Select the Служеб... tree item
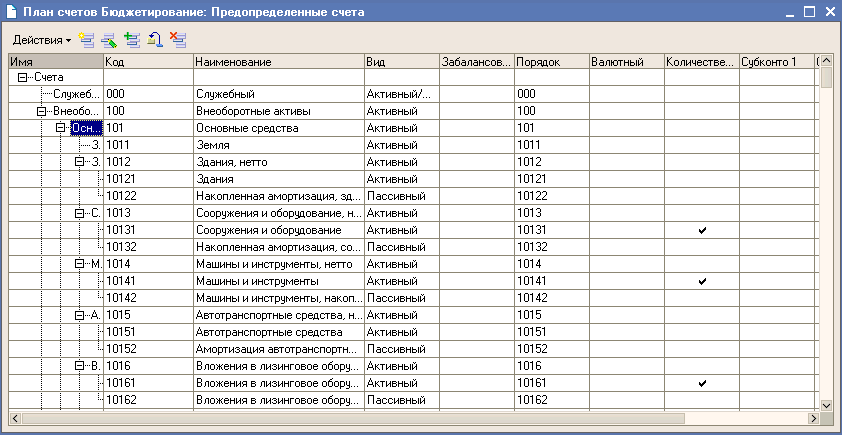This screenshot has width=842, height=435. point(76,95)
